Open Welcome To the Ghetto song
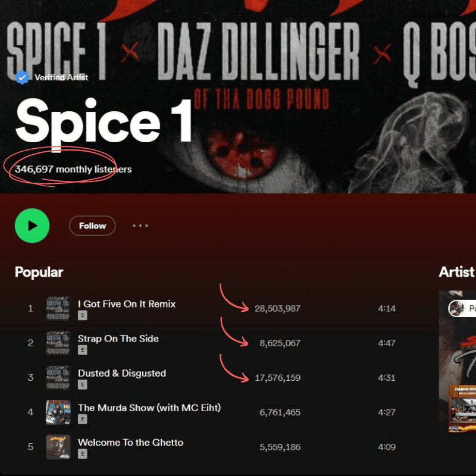 pyautogui.click(x=130, y=442)
